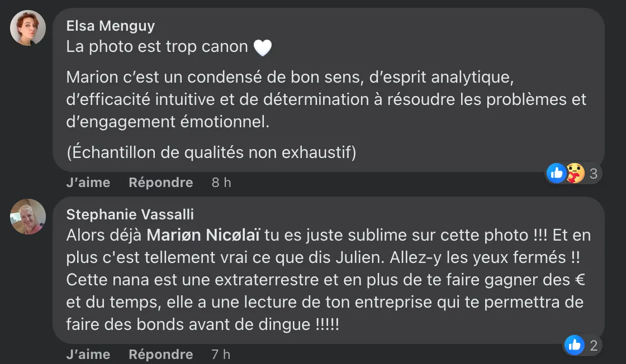
Task: Click thumbs-up reaction icon on Stephanie's comment
Action: click(575, 345)
